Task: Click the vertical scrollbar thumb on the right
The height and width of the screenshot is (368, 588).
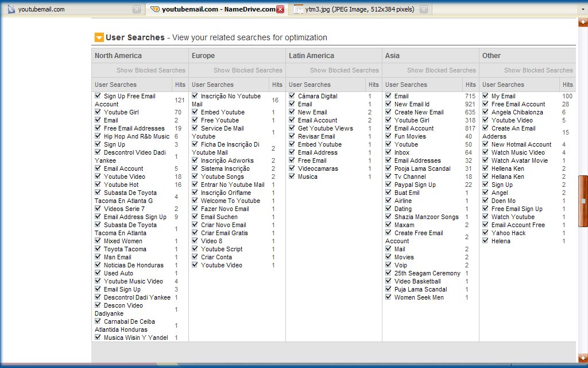Action: click(583, 201)
